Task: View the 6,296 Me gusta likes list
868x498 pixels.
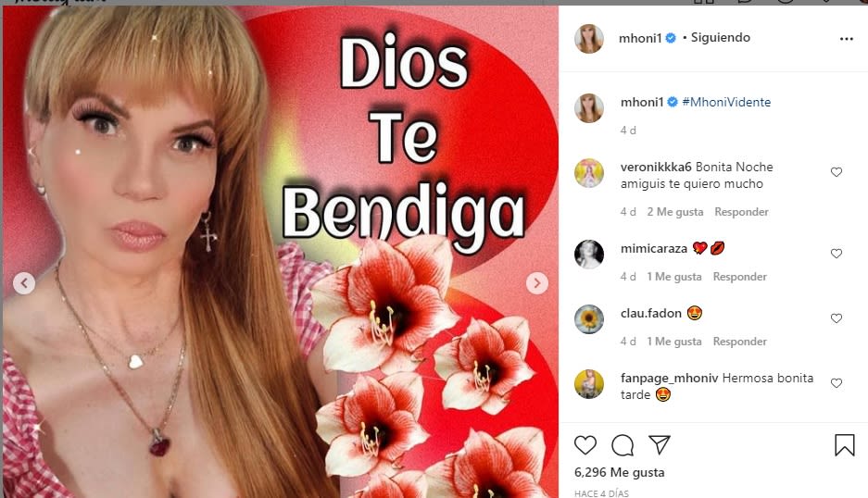Action: click(619, 473)
